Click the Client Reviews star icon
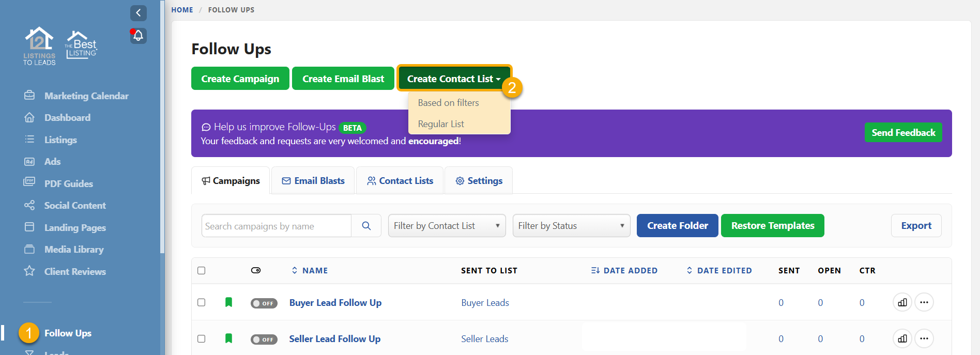 click(x=29, y=271)
